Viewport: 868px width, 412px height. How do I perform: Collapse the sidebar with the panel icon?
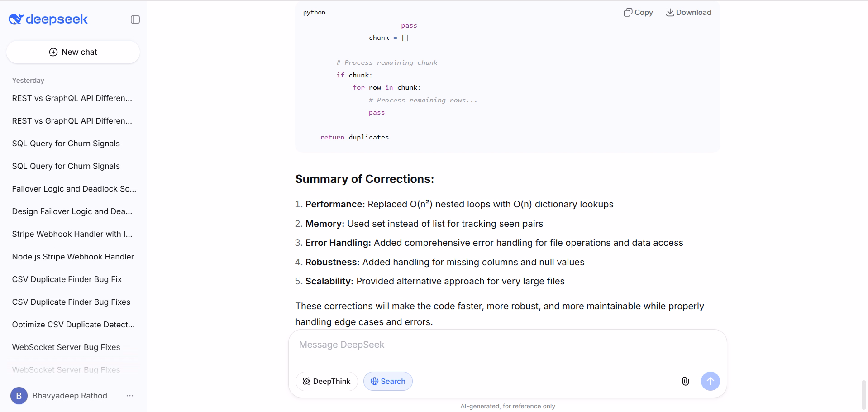(x=135, y=19)
